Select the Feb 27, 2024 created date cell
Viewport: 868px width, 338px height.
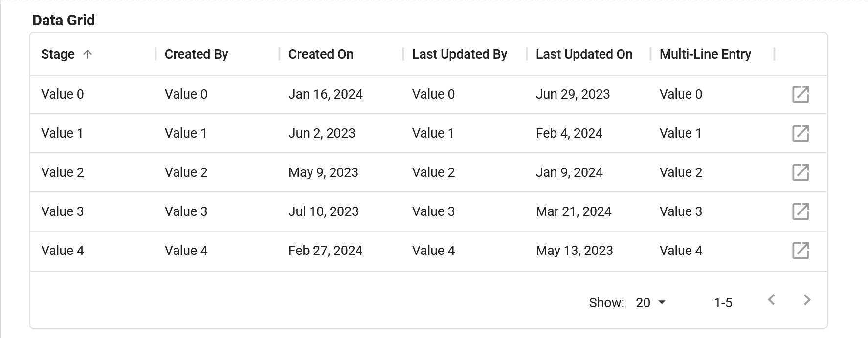pos(325,251)
